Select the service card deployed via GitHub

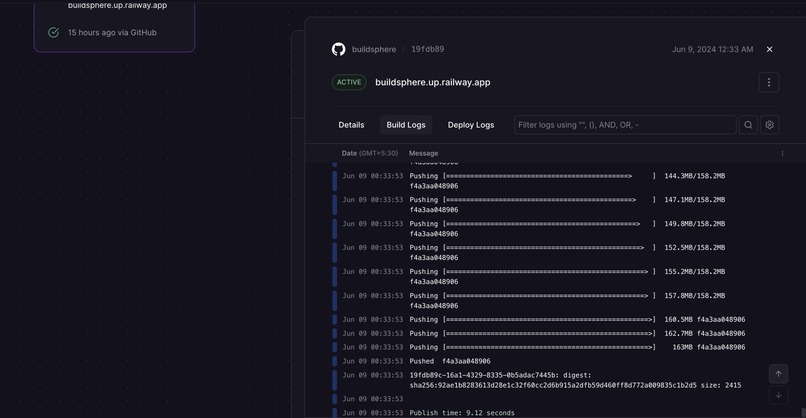[114, 26]
